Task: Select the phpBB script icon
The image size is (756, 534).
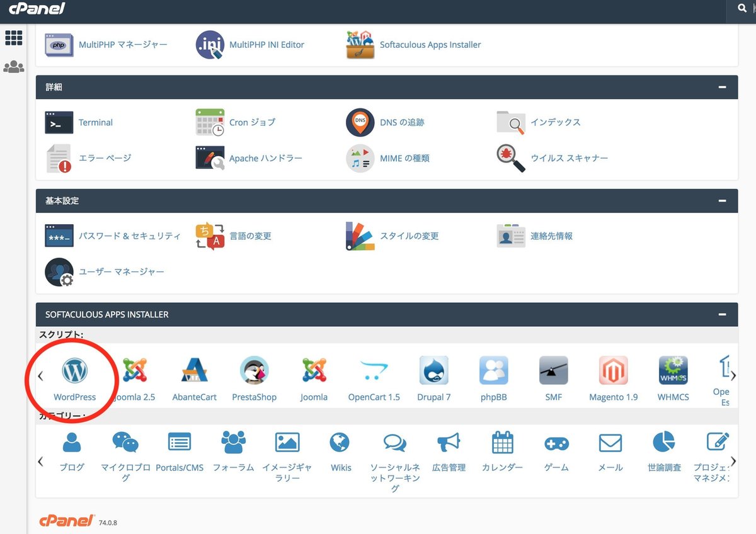Action: (x=493, y=371)
